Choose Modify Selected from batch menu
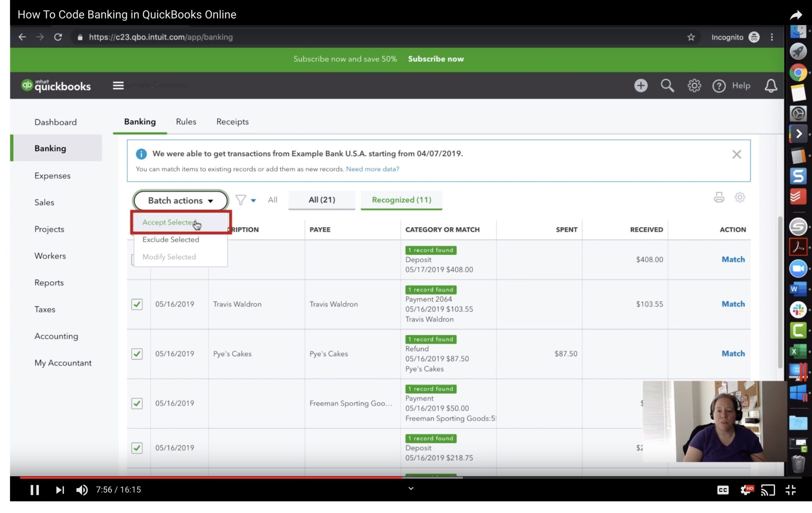Screen dimensions: 812x513 coord(180,257)
